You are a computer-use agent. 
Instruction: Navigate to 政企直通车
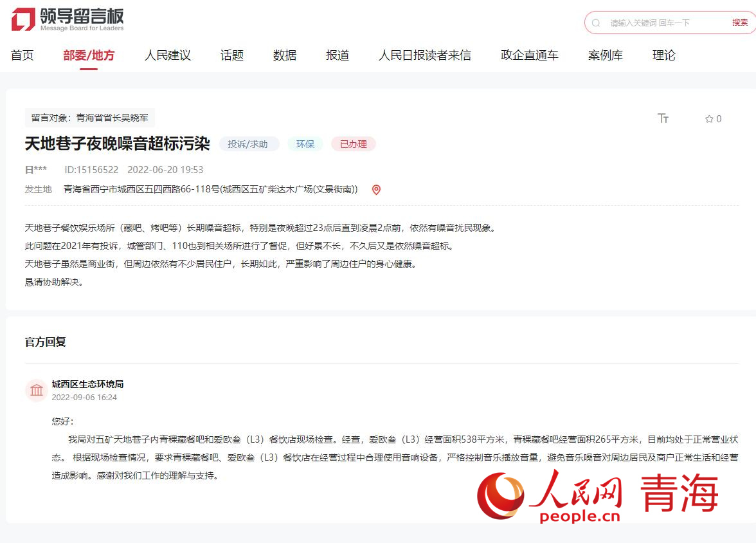(530, 55)
